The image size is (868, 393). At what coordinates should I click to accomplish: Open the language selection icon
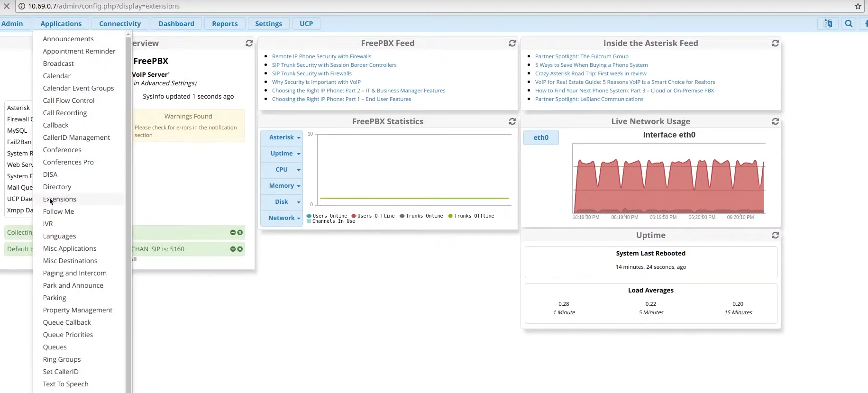[x=828, y=24]
